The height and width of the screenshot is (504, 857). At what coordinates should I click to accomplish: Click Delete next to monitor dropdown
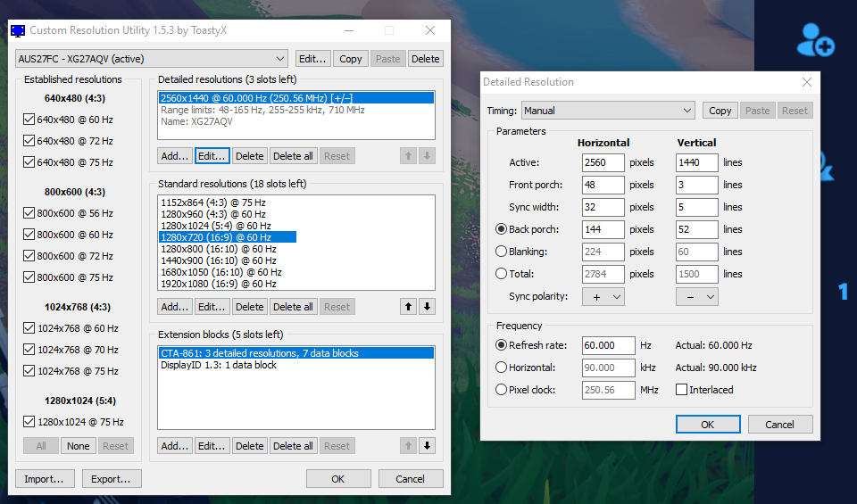coord(425,58)
